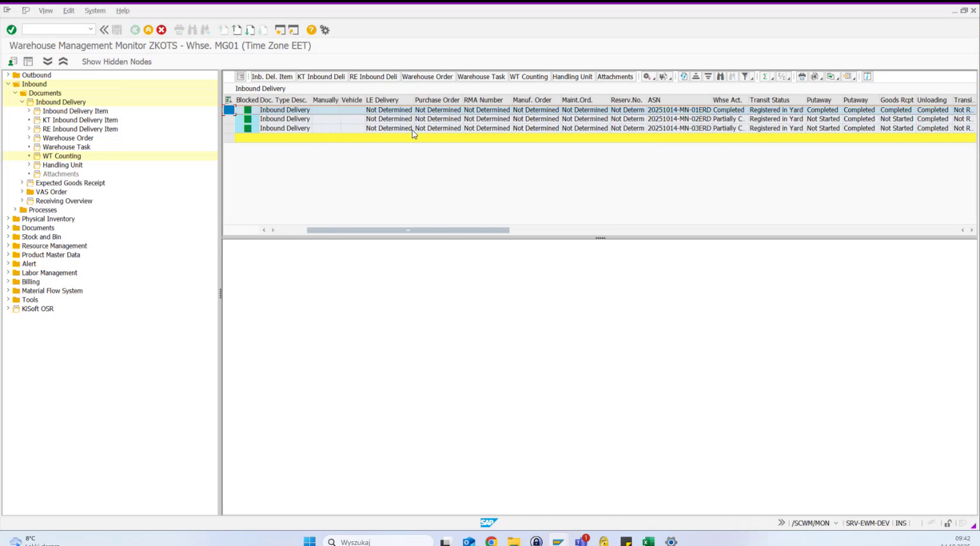980x546 pixels.
Task: Click the Warehouse Order button above the grid
Action: coord(427,76)
